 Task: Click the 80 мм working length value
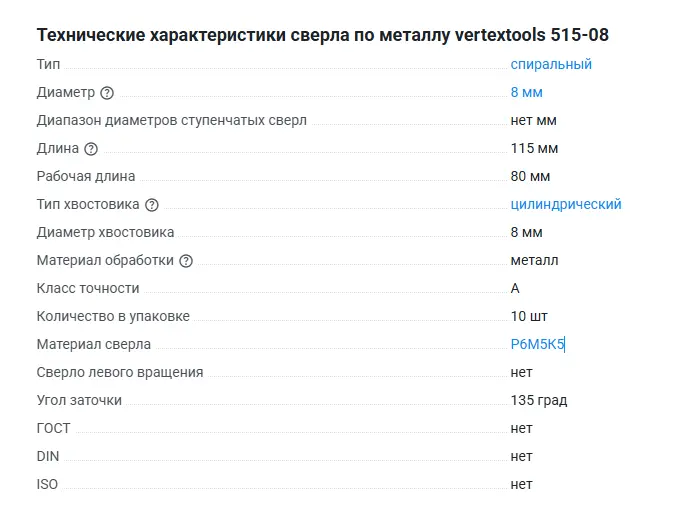point(530,176)
